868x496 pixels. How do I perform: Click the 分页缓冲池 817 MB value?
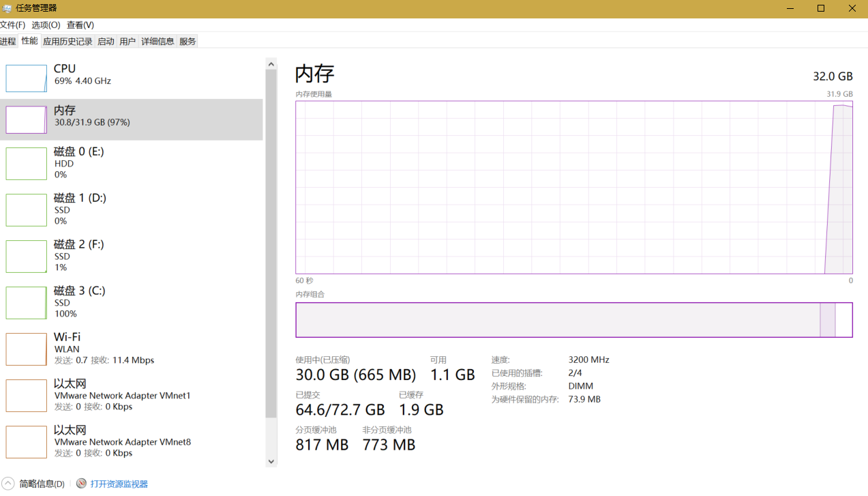(322, 445)
